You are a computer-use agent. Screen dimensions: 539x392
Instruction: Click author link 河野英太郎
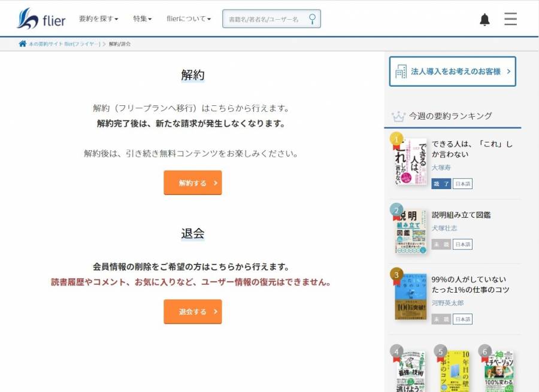point(447,303)
